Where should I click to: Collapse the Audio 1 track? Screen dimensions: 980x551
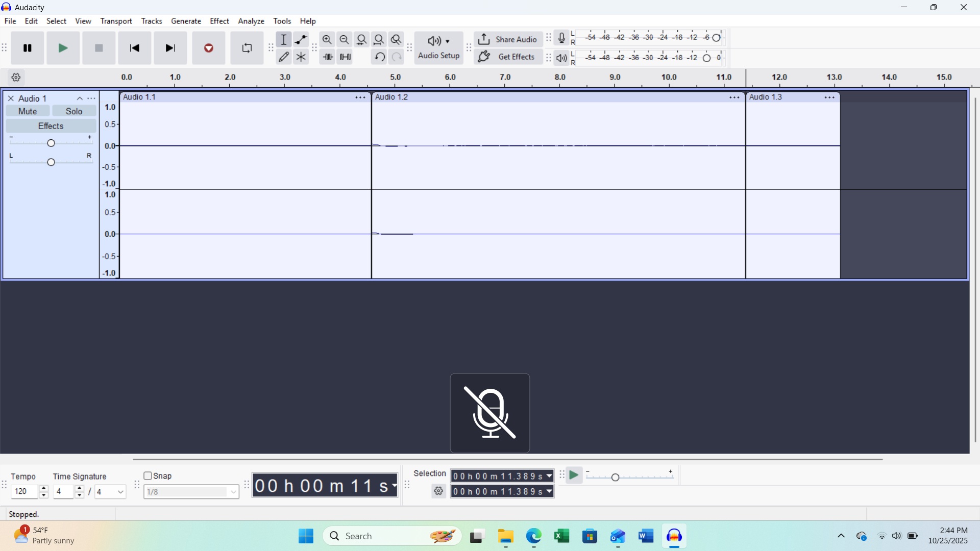[80, 98]
